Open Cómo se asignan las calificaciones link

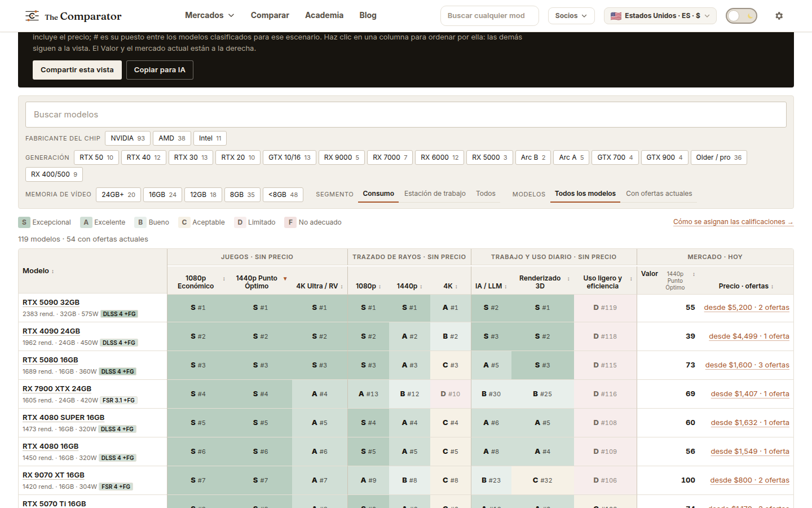click(x=733, y=222)
